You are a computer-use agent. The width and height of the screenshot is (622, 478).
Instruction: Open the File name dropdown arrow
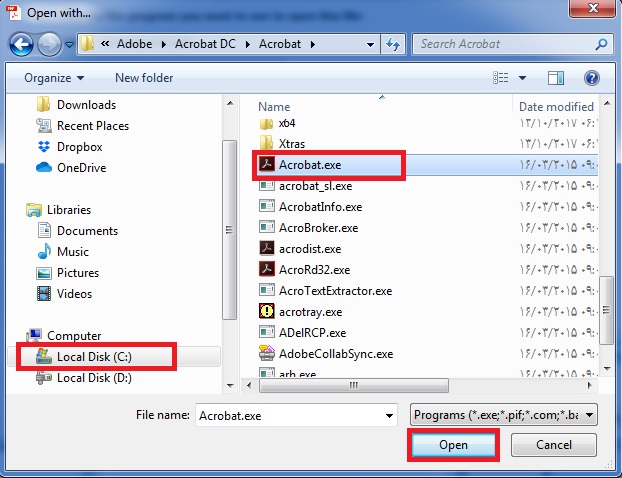390,416
